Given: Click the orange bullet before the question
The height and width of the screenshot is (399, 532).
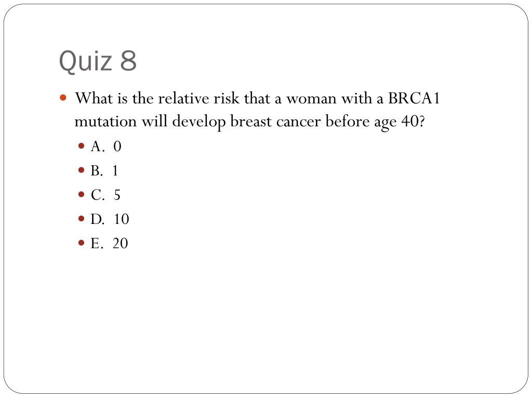Looking at the screenshot, I should click(63, 98).
